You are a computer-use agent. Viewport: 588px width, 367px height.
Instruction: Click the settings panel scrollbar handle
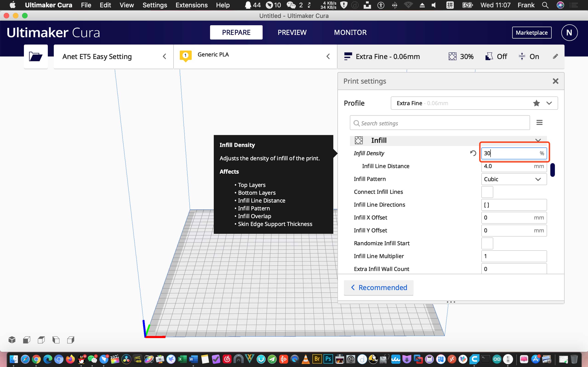(x=552, y=170)
